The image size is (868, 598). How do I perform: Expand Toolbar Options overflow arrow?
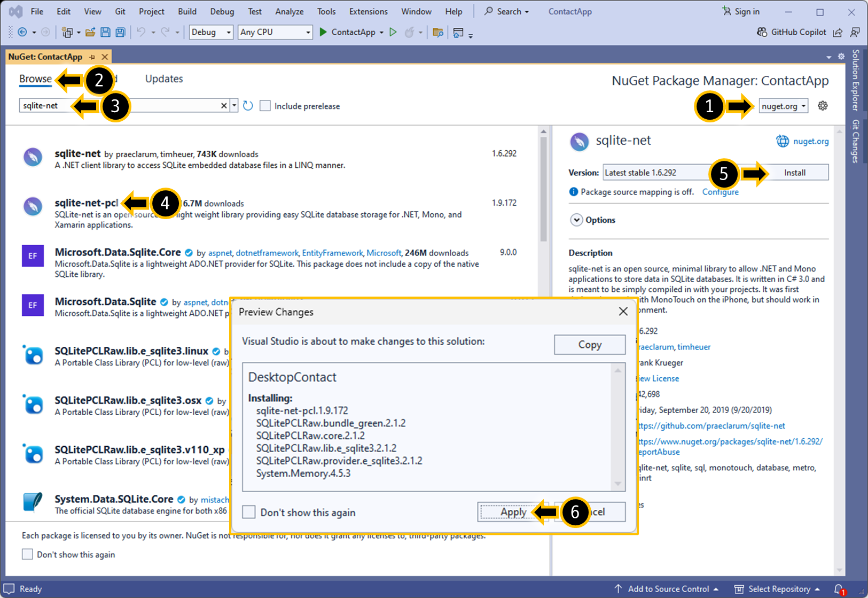coord(471,35)
